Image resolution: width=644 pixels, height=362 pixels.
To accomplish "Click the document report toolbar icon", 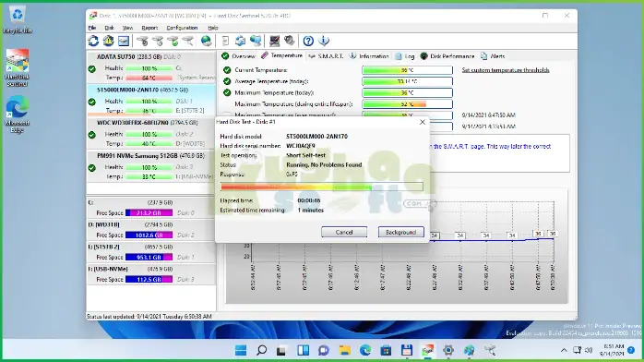I will (x=225, y=41).
